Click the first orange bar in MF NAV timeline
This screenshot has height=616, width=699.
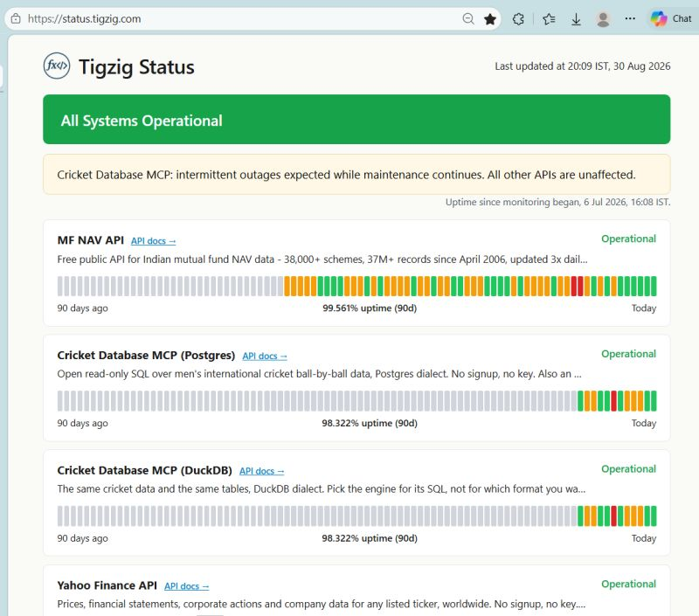[x=287, y=287]
